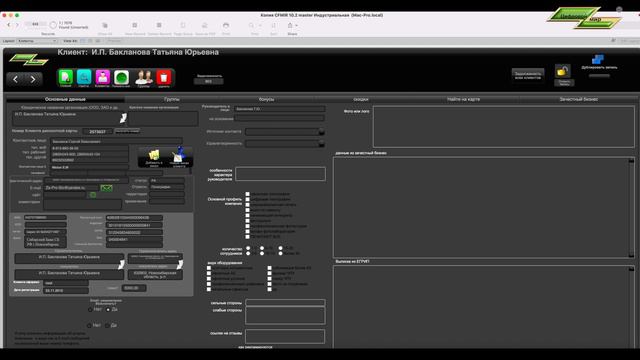640x360 pixels.
Task: Select Да radio in upper Нет/Да pair
Action: click(x=108, y=310)
